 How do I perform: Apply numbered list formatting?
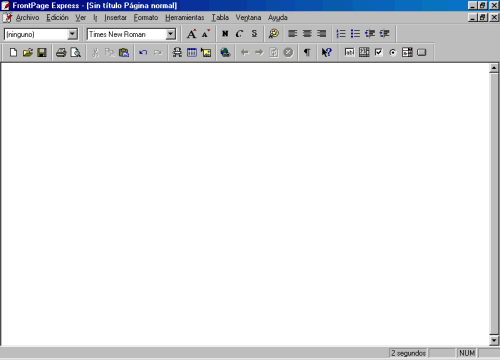341,34
